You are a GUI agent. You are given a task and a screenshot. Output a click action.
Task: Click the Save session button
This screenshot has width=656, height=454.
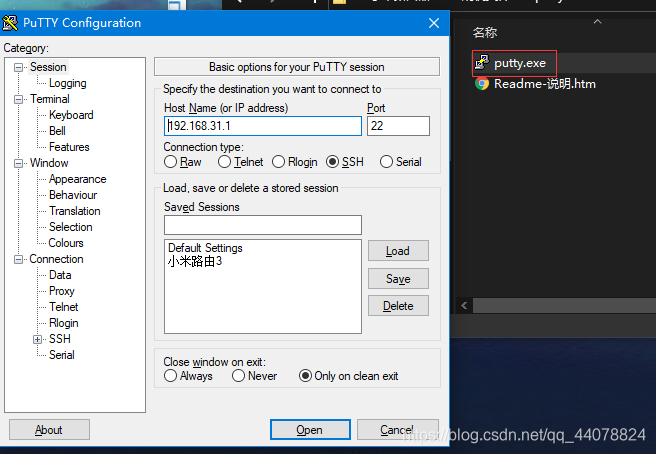[398, 279]
